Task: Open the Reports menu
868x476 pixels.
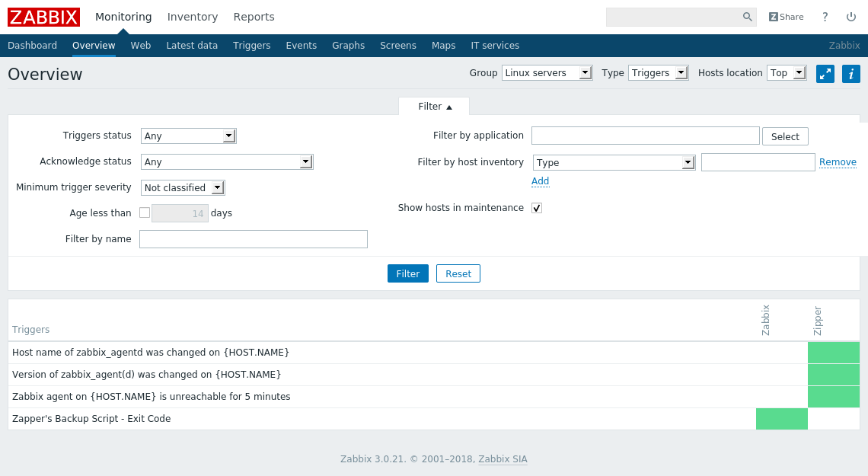Action: 254,18
